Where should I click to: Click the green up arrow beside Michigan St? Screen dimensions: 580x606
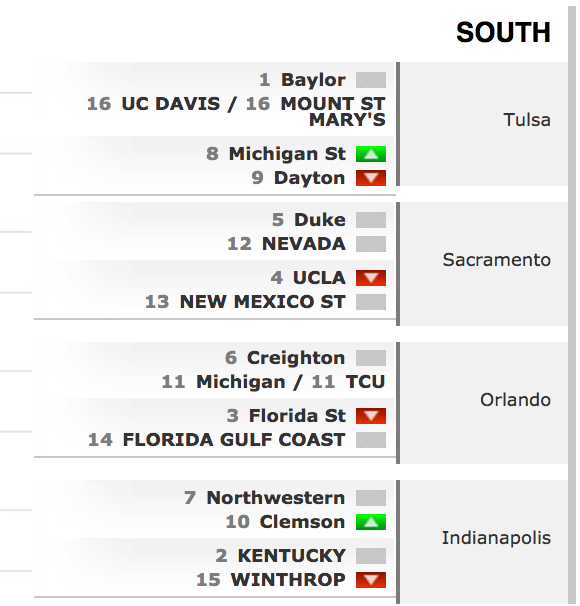click(x=371, y=154)
